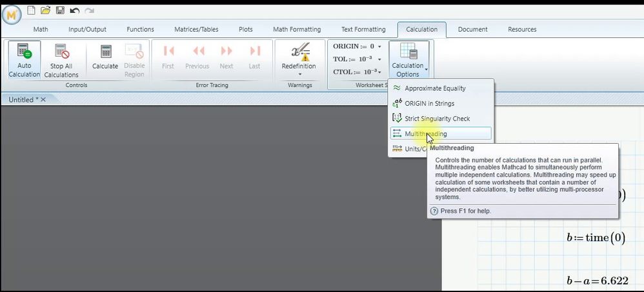Toggle Strict Singularity Check option

(440, 119)
